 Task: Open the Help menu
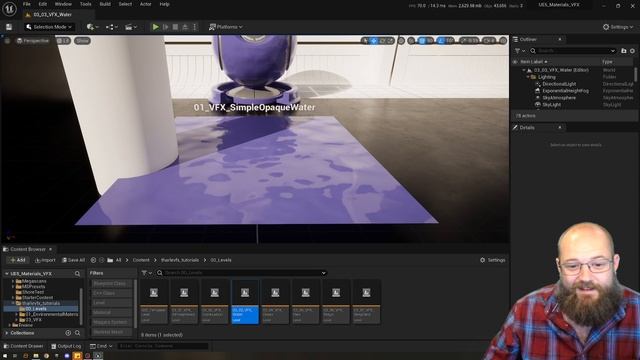click(164, 4)
